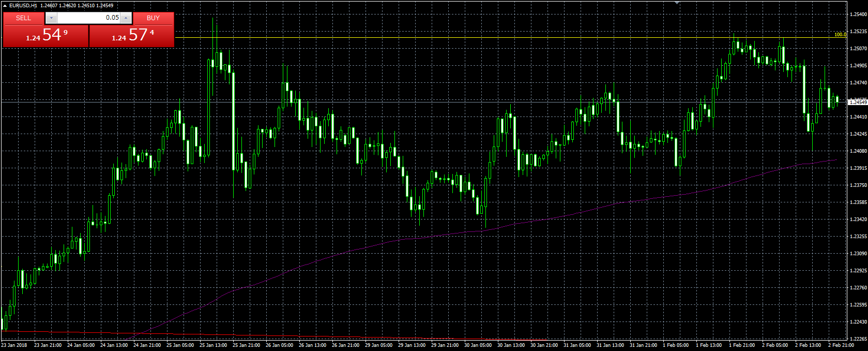Click price scale label 1.24410
The width and height of the screenshot is (868, 351).
pos(858,117)
